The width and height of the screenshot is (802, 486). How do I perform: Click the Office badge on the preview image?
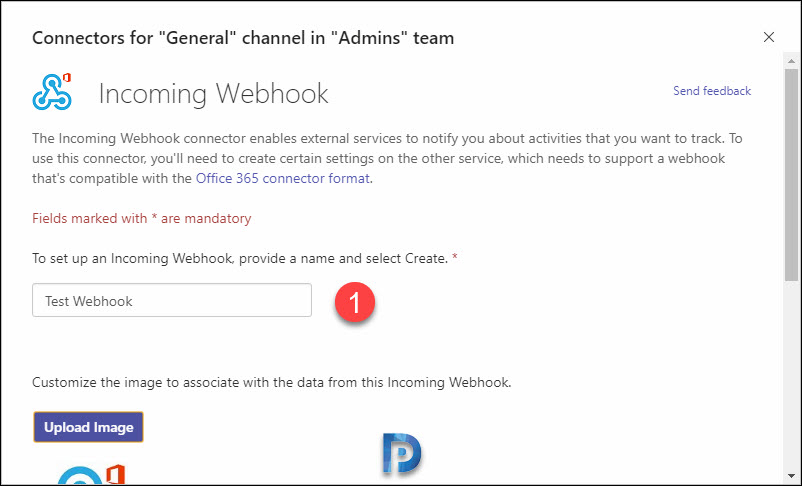(116, 474)
